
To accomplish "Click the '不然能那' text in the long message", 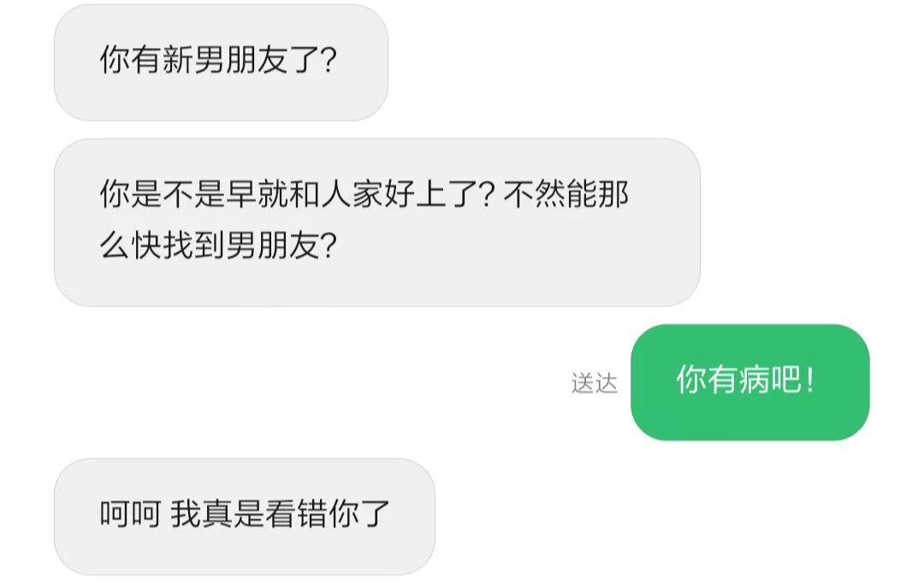I will point(566,194).
